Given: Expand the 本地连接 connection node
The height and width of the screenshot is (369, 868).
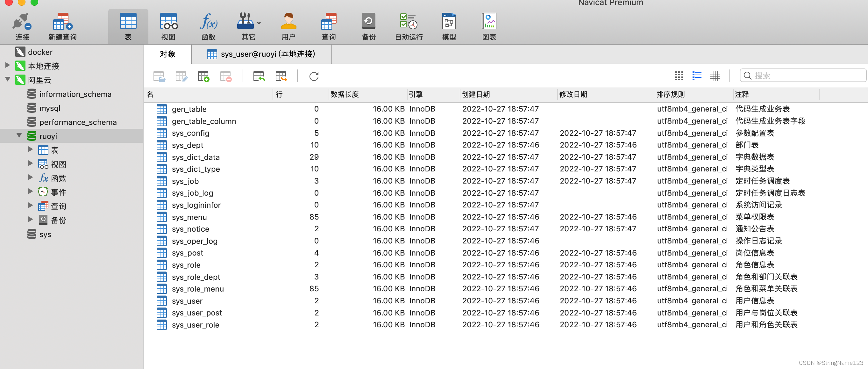Looking at the screenshot, I should (x=7, y=65).
